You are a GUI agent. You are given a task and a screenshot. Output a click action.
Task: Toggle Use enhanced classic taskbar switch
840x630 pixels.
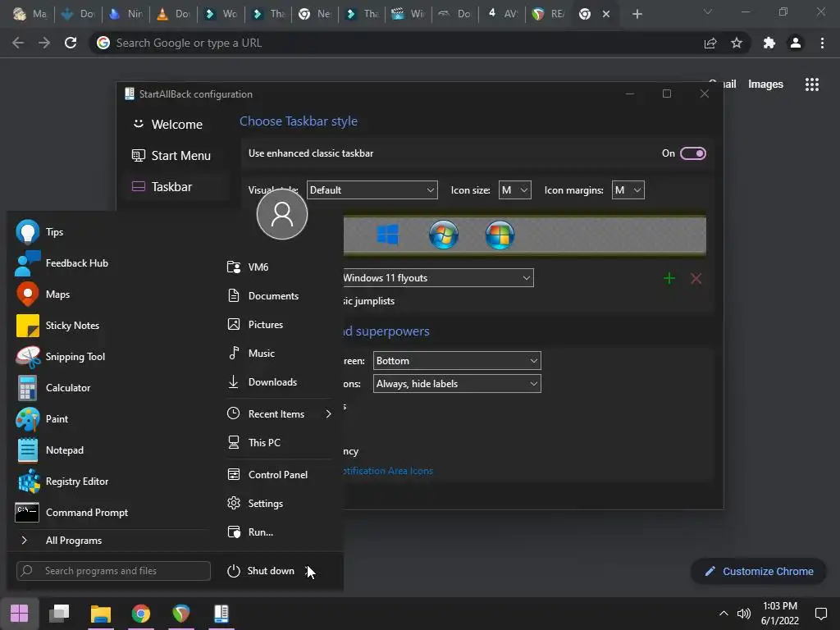692,153
